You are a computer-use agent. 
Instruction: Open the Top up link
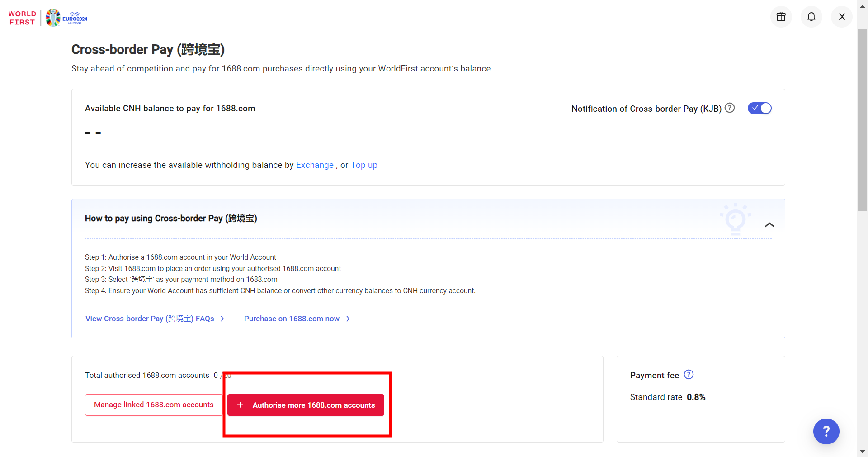click(363, 165)
